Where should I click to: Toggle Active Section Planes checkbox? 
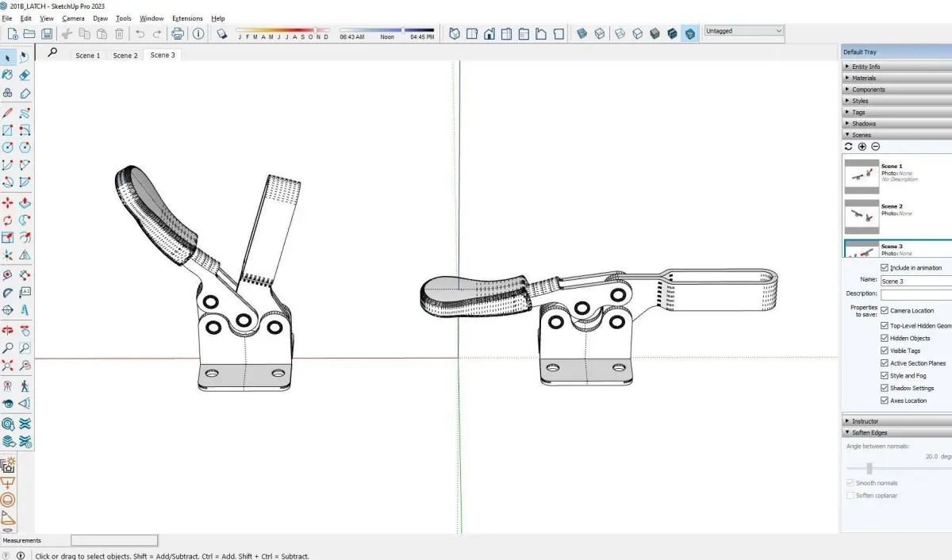(885, 363)
